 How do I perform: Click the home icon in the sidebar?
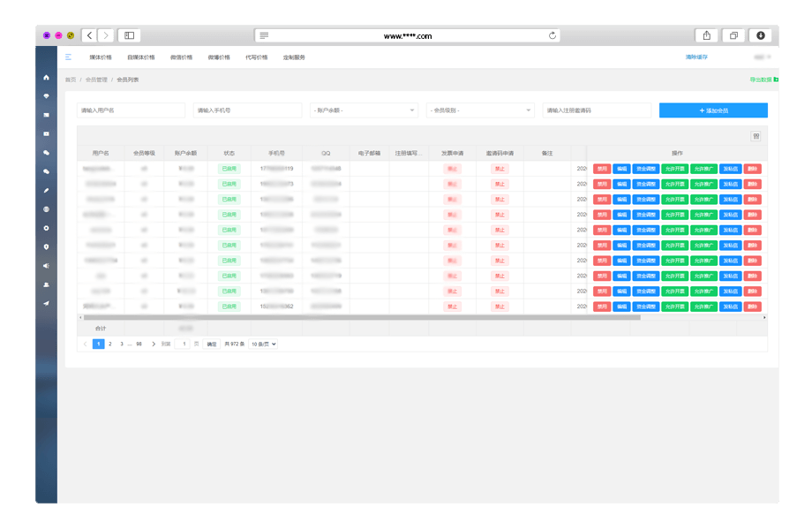[46, 77]
